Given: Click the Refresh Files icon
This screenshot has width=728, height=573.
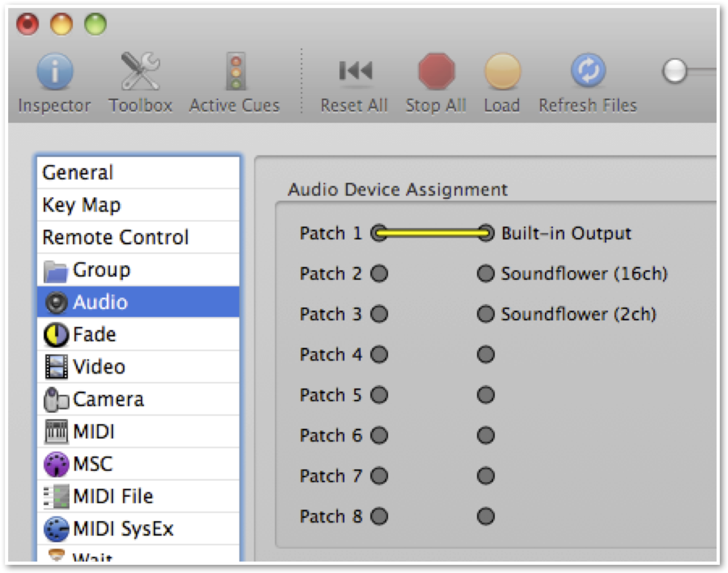Looking at the screenshot, I should pos(588,71).
